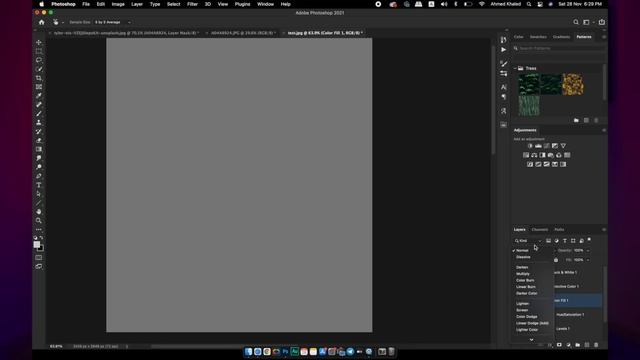This screenshot has width=640, height=360.
Task: Filter layers by shape layers
Action: pyautogui.click(x=573, y=241)
